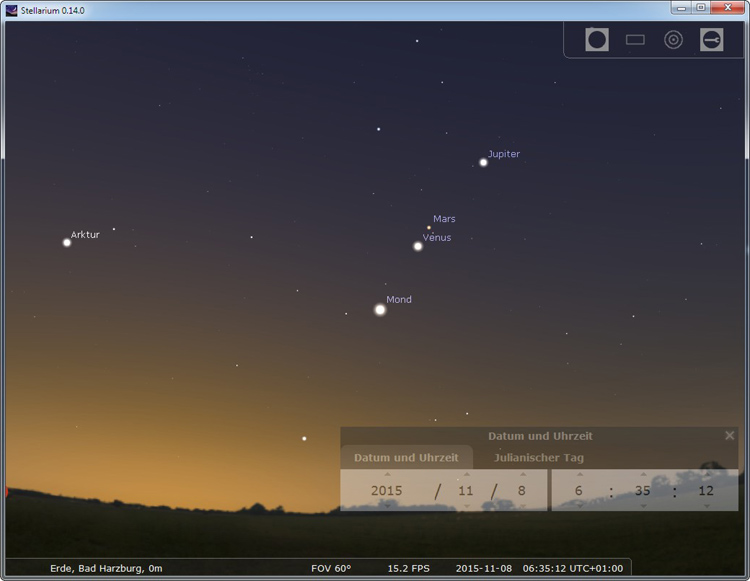
Task: Click the year field showing 2015
Action: pyautogui.click(x=387, y=491)
